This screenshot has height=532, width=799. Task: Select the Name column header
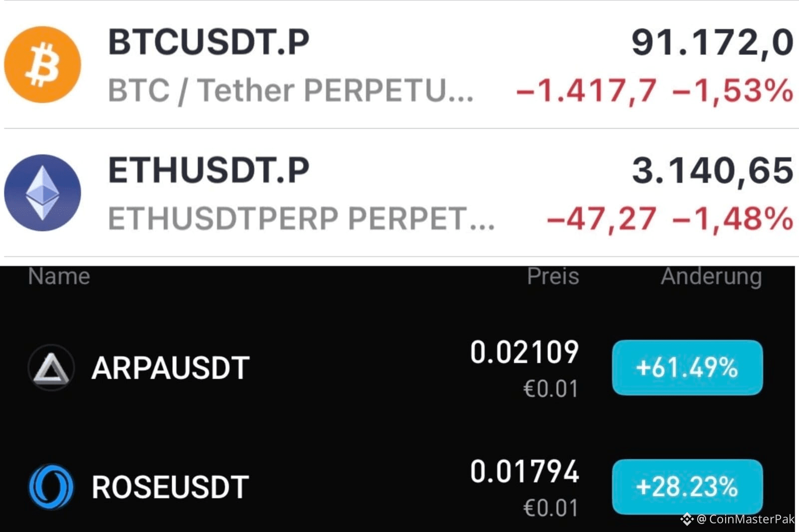58,276
